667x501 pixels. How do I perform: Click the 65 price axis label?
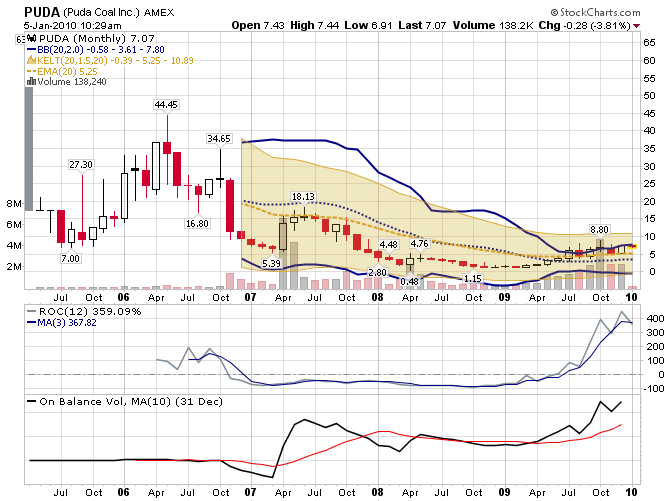[x=649, y=43]
